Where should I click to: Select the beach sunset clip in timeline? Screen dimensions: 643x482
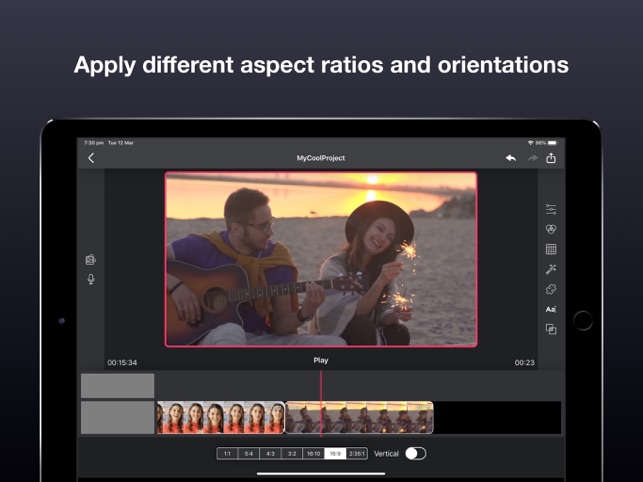pyautogui.click(x=359, y=418)
